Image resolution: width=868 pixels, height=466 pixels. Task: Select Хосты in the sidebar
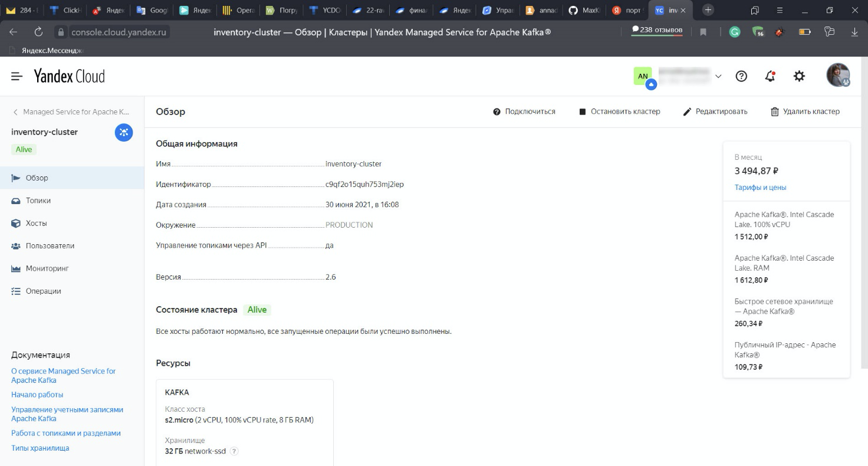72,223
